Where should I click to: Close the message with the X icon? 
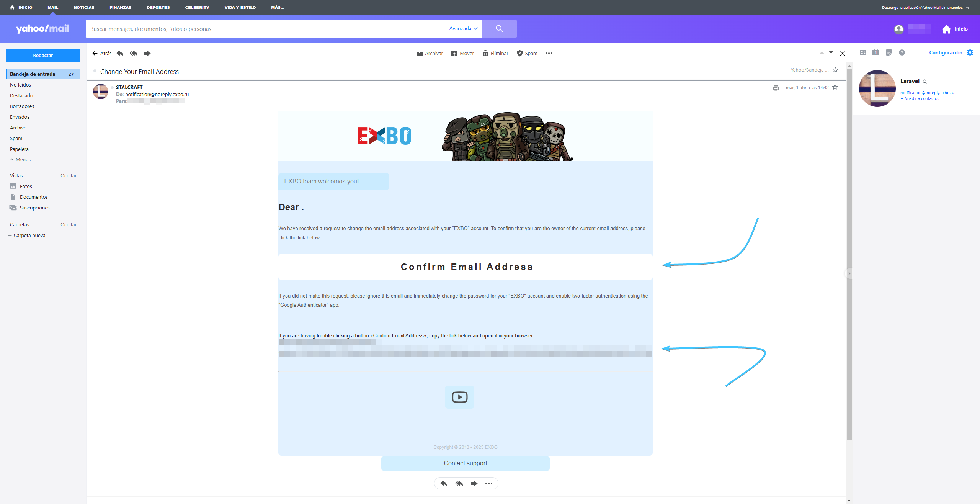coord(843,53)
